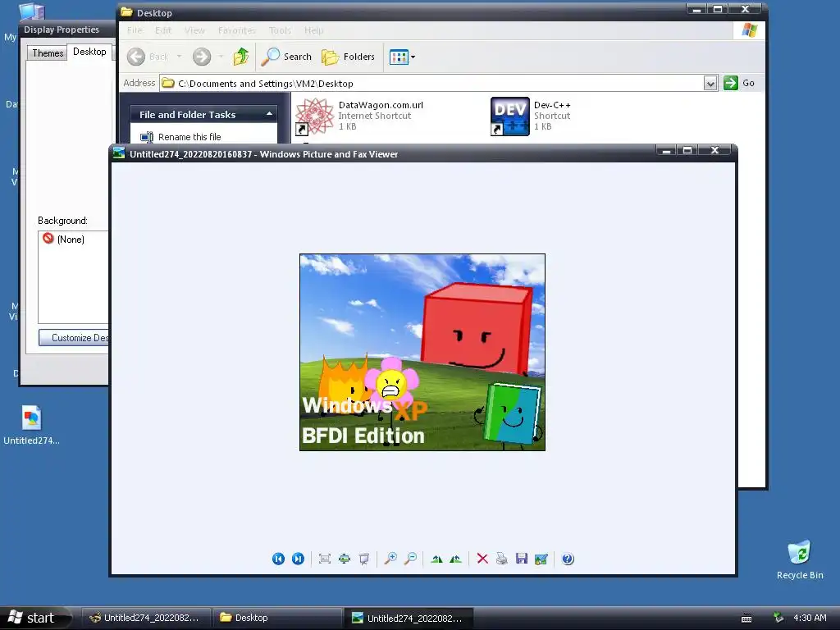Switch to Desktop tab in Display Properties
Viewport: 840px width, 630px height.
pyautogui.click(x=89, y=52)
